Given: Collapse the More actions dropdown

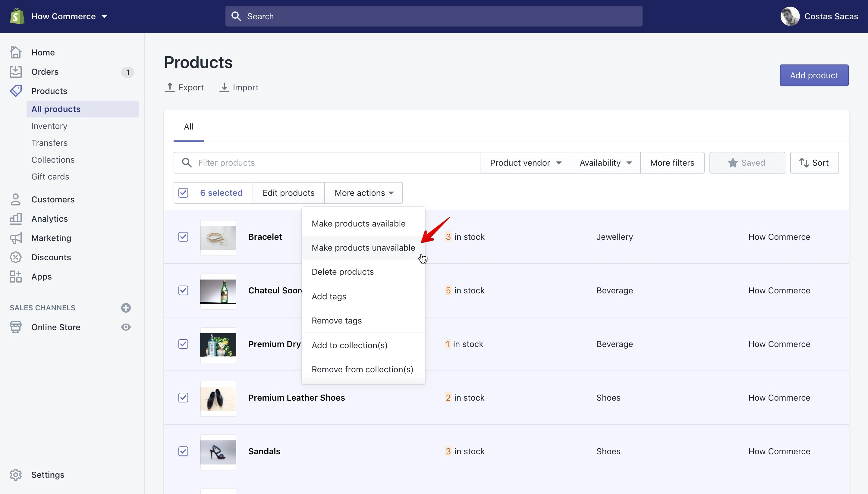Looking at the screenshot, I should click(363, 193).
